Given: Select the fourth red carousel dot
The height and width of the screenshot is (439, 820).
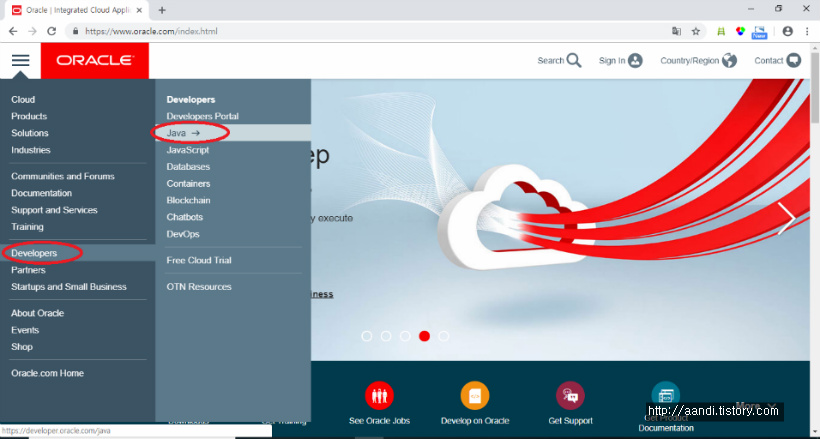Looking at the screenshot, I should click(x=425, y=336).
